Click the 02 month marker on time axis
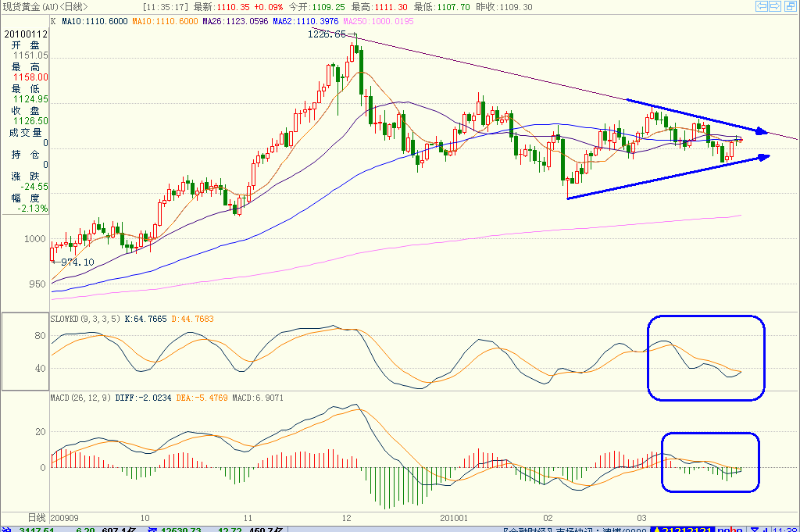Viewport: 800px width, 532px height. pyautogui.click(x=548, y=518)
